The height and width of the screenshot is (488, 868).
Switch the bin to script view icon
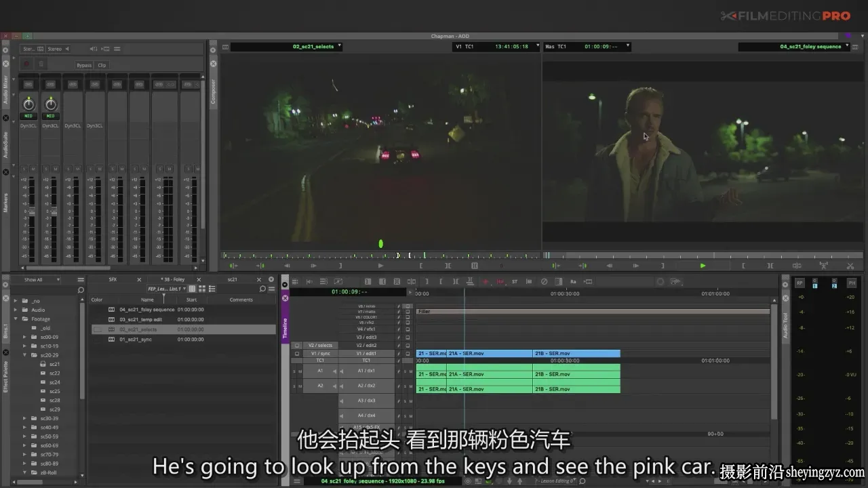[212, 289]
